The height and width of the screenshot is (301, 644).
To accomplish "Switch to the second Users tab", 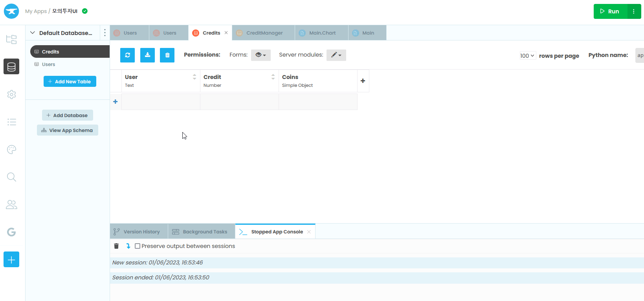I will (x=169, y=33).
